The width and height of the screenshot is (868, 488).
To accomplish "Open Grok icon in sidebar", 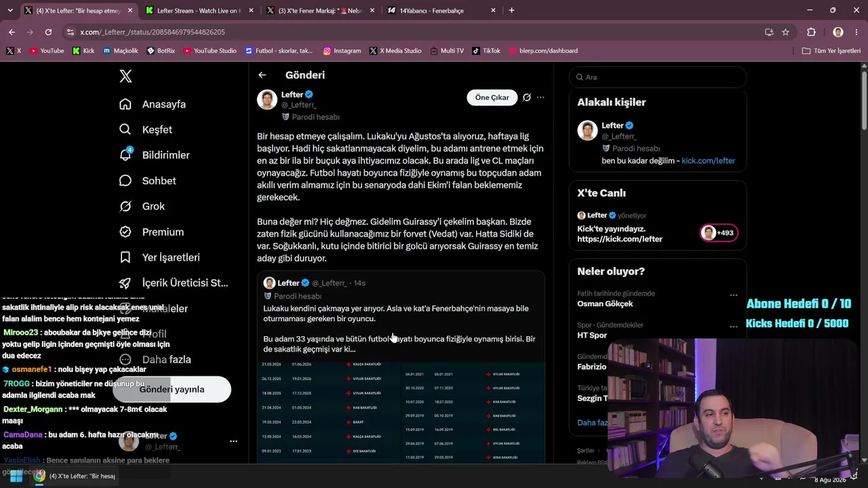I will (x=125, y=206).
